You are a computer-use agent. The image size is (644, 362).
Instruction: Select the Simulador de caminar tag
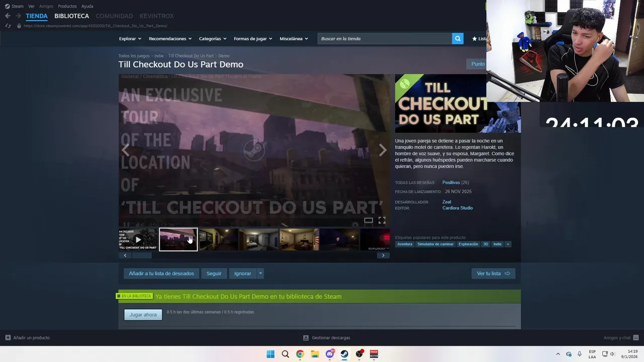click(435, 244)
